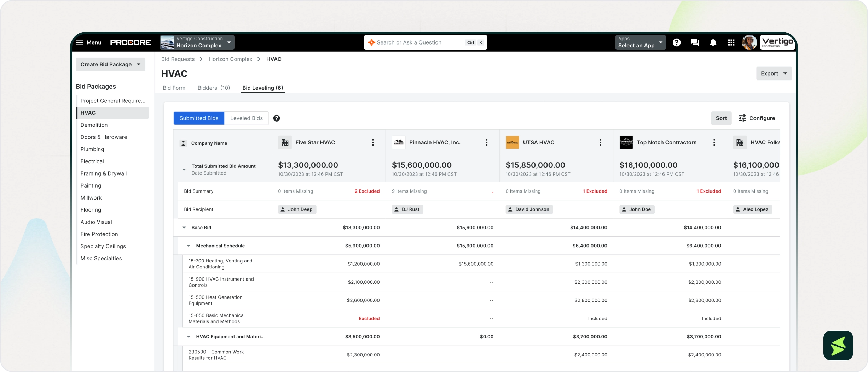The width and height of the screenshot is (868, 372).
Task: Open the Electrical bid package
Action: coord(92,161)
